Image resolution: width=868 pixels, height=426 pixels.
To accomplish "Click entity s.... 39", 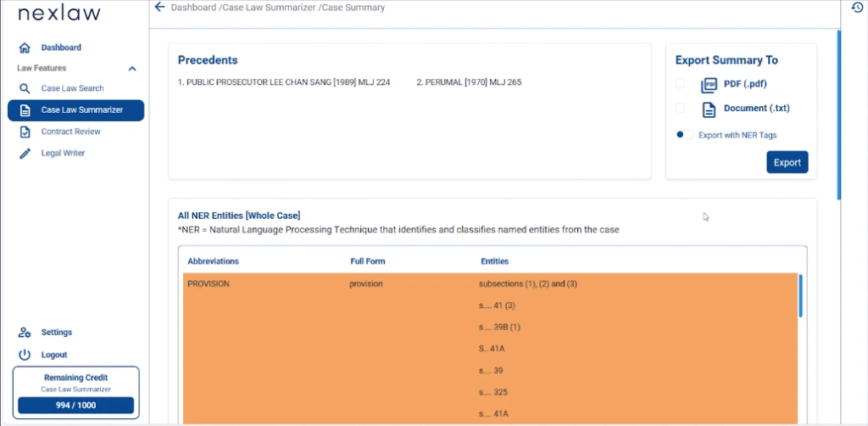I will click(491, 371).
